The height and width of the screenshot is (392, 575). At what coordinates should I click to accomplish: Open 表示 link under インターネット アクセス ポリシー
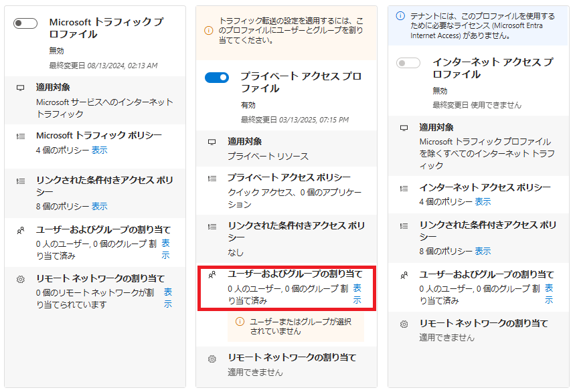(x=483, y=202)
